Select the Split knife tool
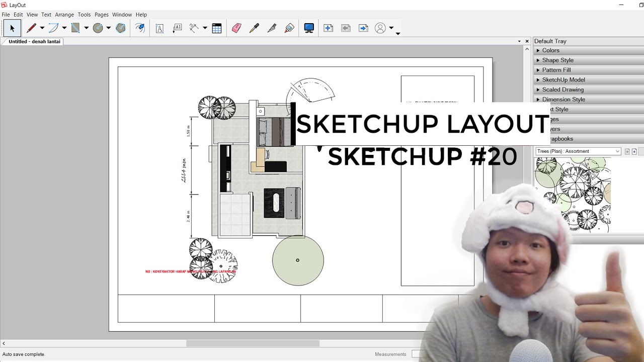This screenshot has width=644, height=362. click(272, 28)
